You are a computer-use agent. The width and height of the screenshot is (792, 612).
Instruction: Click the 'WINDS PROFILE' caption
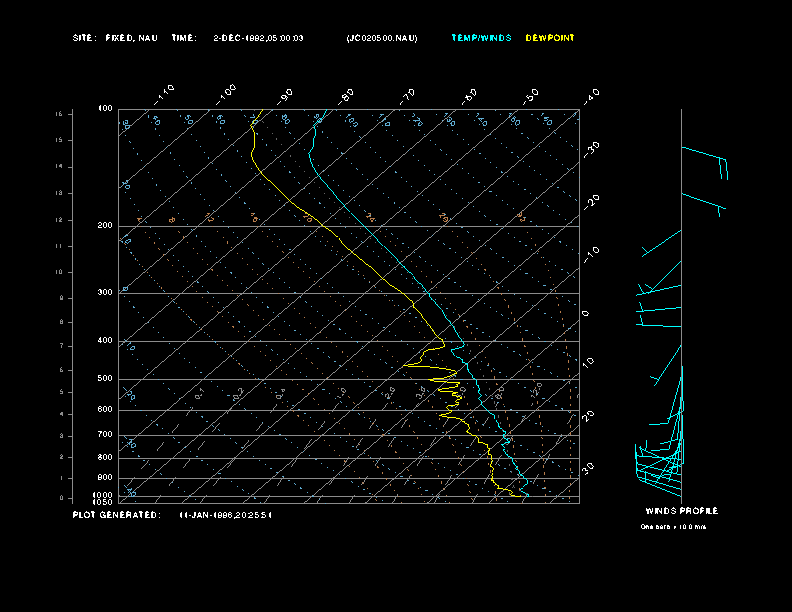[x=681, y=511]
